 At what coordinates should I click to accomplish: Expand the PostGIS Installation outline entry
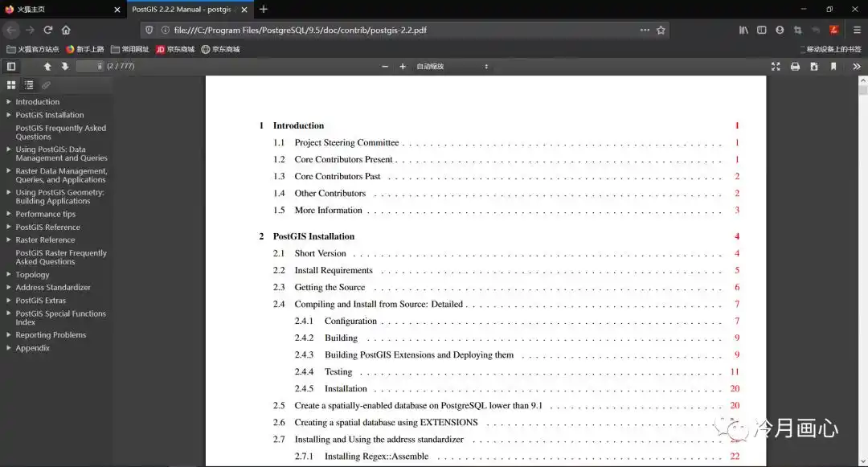click(x=9, y=115)
